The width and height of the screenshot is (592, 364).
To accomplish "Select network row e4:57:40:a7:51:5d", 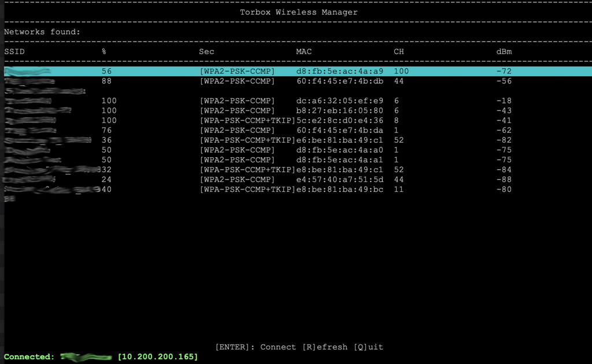I will coord(298,179).
